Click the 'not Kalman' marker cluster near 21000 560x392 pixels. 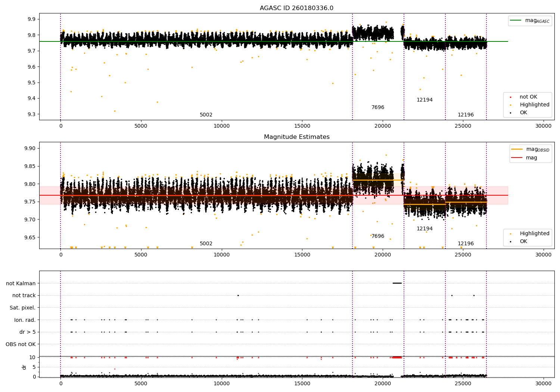coord(397,283)
